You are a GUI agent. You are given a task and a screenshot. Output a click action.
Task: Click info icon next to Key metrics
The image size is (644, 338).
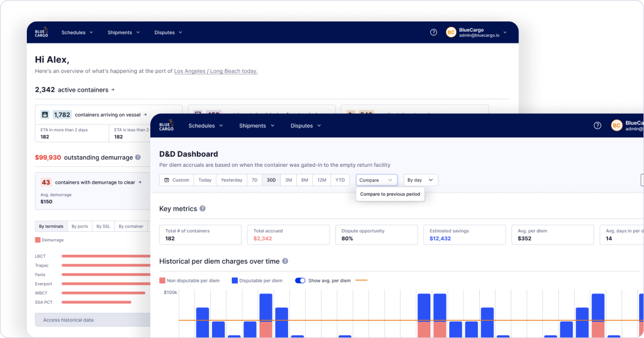[202, 209]
